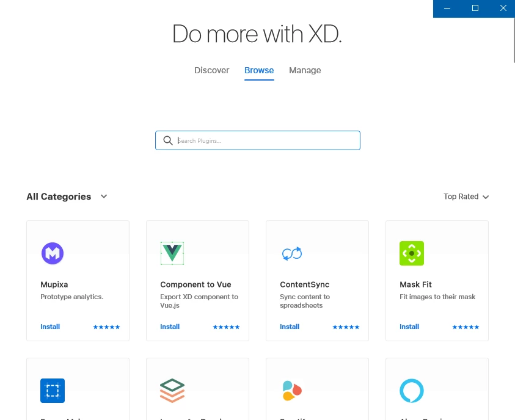Select the Browse tab
Viewport: 515px width, 420px height.
259,70
